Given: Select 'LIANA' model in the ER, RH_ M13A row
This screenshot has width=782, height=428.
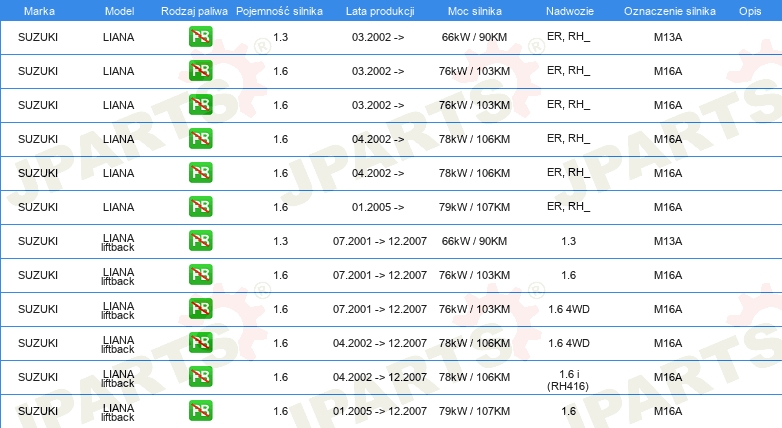Looking at the screenshot, I should click(x=118, y=37).
